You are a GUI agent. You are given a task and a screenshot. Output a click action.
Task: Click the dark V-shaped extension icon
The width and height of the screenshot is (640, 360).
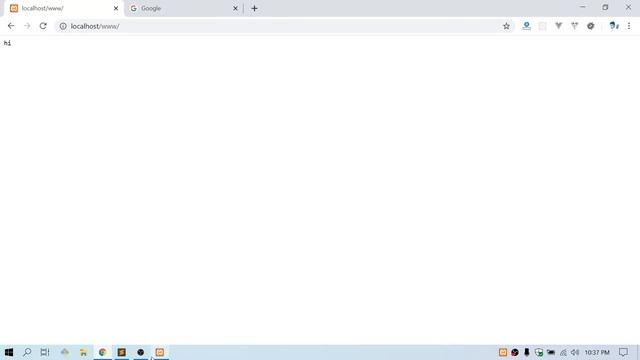[558, 26]
